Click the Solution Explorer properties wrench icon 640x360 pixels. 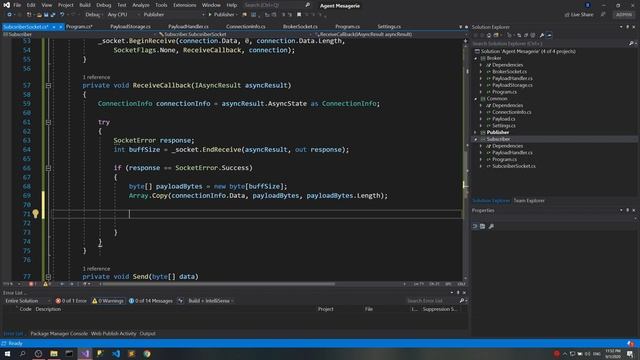542,36
